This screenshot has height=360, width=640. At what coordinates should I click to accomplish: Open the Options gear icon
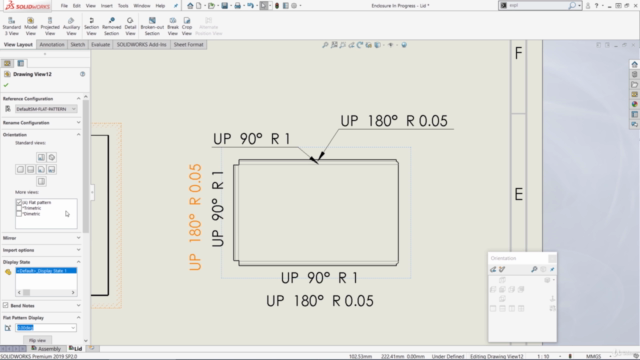pos(294,6)
